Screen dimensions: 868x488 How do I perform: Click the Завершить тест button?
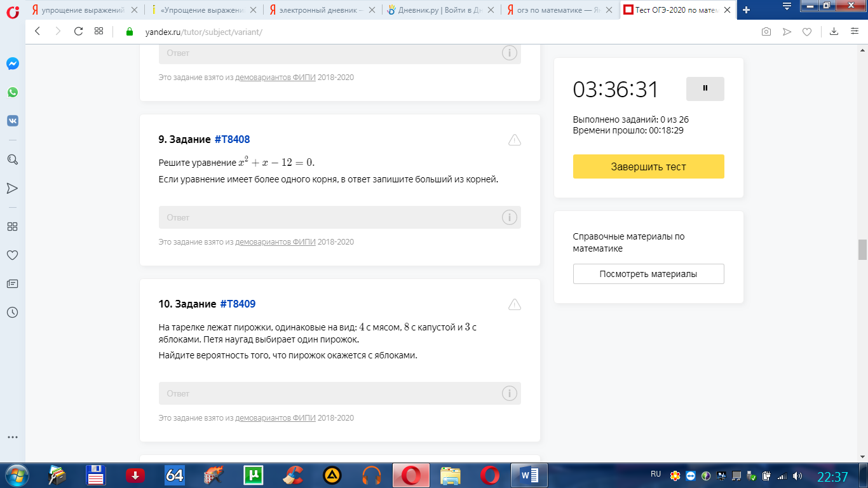[x=649, y=166]
